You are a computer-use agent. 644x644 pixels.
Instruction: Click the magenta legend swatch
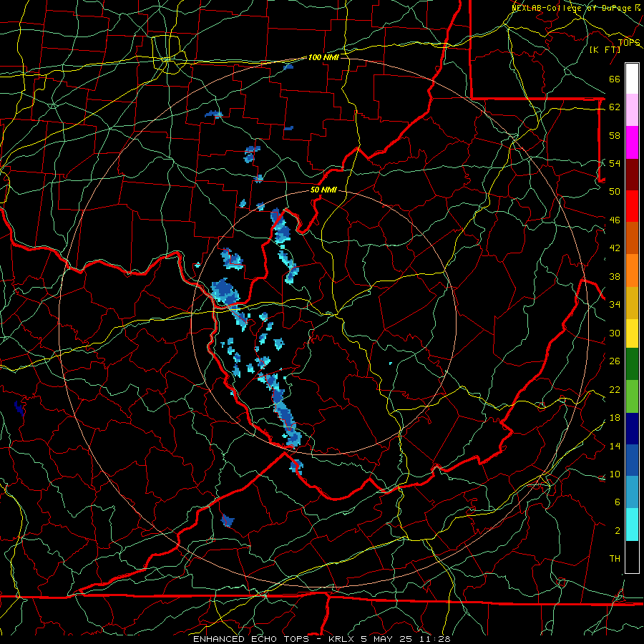click(x=632, y=142)
